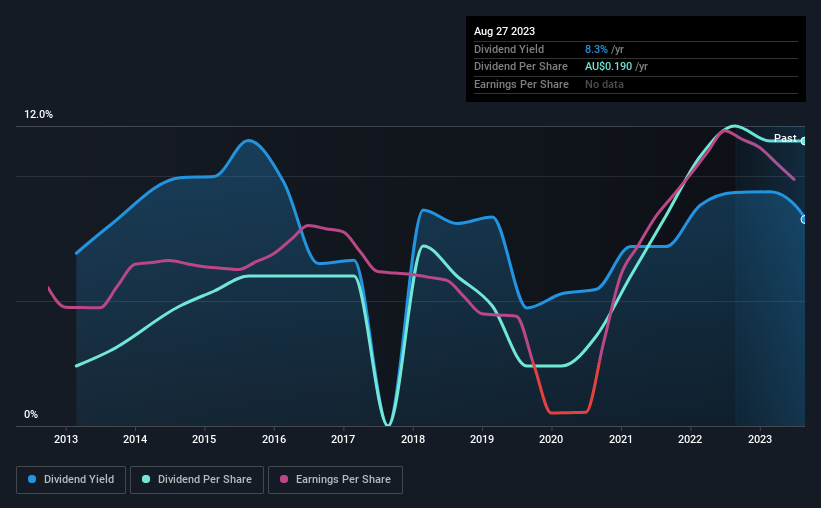Click the teal Dividend Per Share legend dot
This screenshot has height=508, width=821.
click(x=146, y=479)
